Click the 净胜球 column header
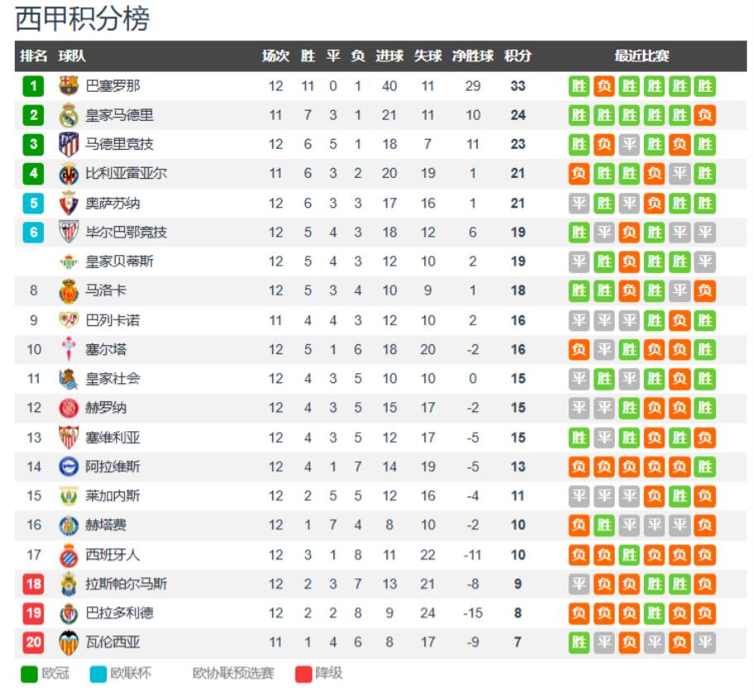 coord(472,56)
